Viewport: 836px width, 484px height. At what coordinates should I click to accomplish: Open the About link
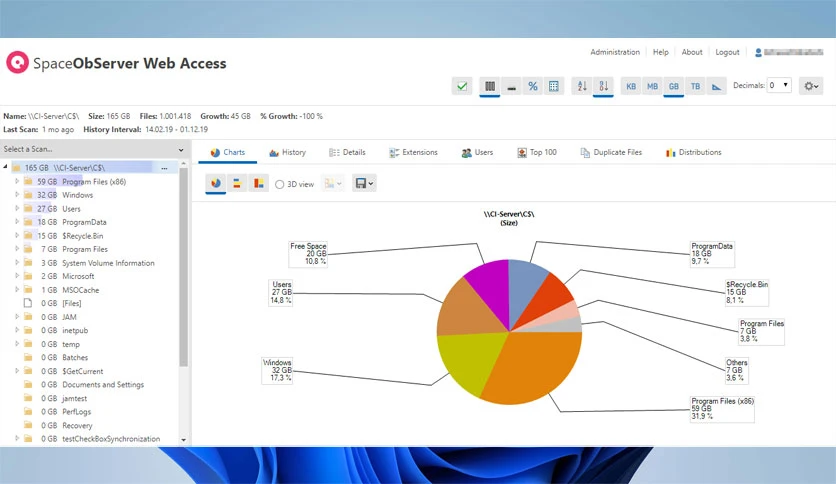[692, 52]
